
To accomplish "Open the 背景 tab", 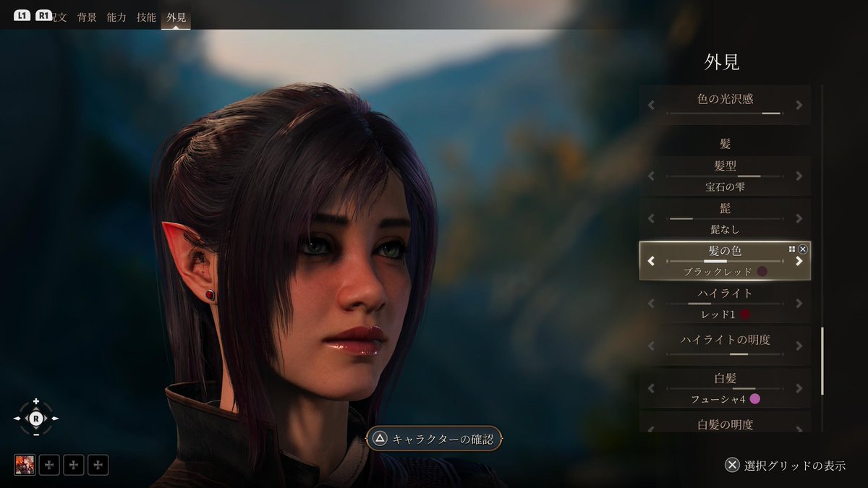I will [87, 17].
